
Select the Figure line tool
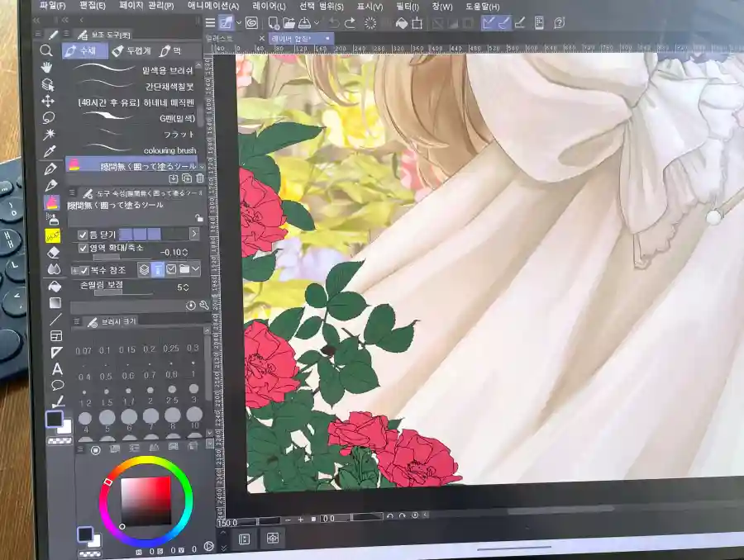55,319
